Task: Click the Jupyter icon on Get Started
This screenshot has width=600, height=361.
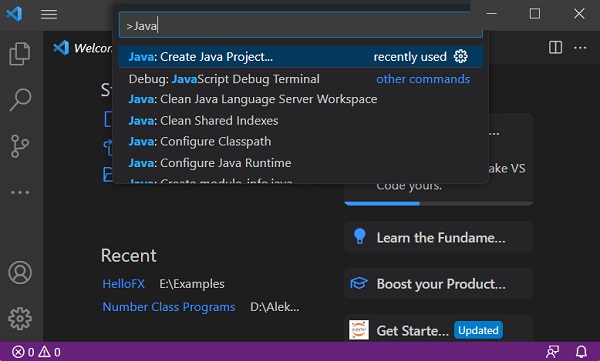Action: (x=359, y=330)
